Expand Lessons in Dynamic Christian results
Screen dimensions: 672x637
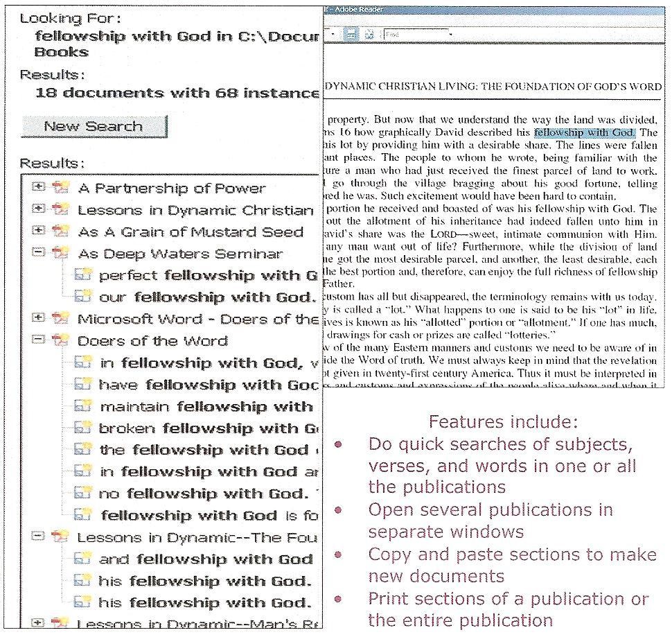coord(39,209)
